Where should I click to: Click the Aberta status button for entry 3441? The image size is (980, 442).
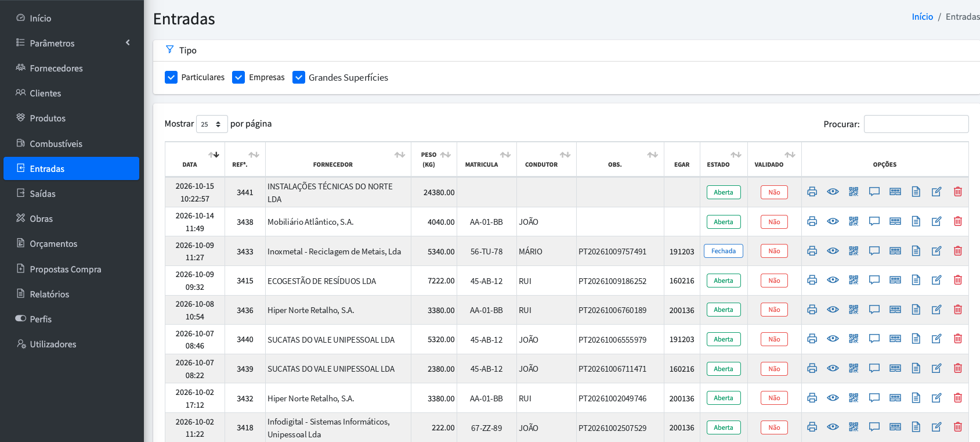click(x=724, y=192)
